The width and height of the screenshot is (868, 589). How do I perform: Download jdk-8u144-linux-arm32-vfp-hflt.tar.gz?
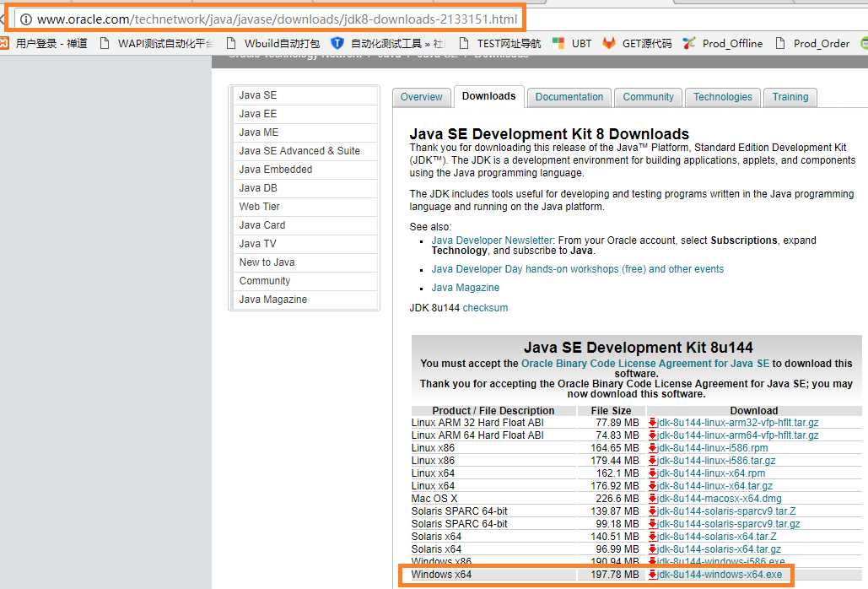[737, 423]
